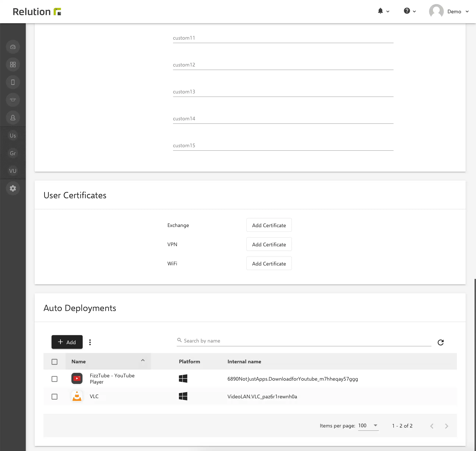Select the VideoLAN.VLC_paz6r1rewnh0a internal name
Image resolution: width=476 pixels, height=451 pixels.
point(262,397)
